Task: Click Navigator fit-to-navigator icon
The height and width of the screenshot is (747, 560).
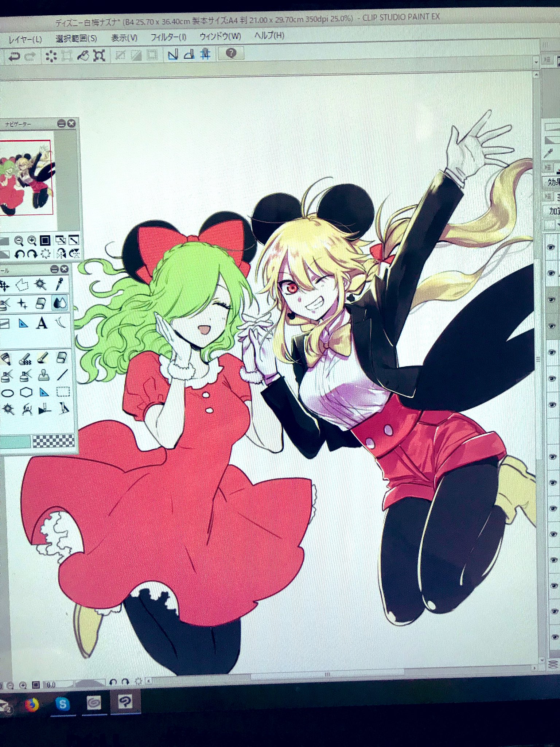Action: [x=60, y=240]
